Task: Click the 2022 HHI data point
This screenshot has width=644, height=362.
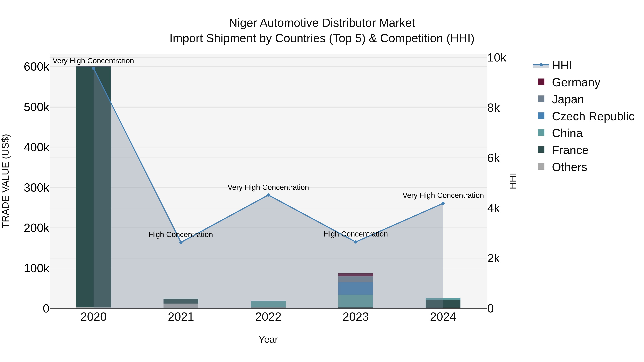Action: 268,195
